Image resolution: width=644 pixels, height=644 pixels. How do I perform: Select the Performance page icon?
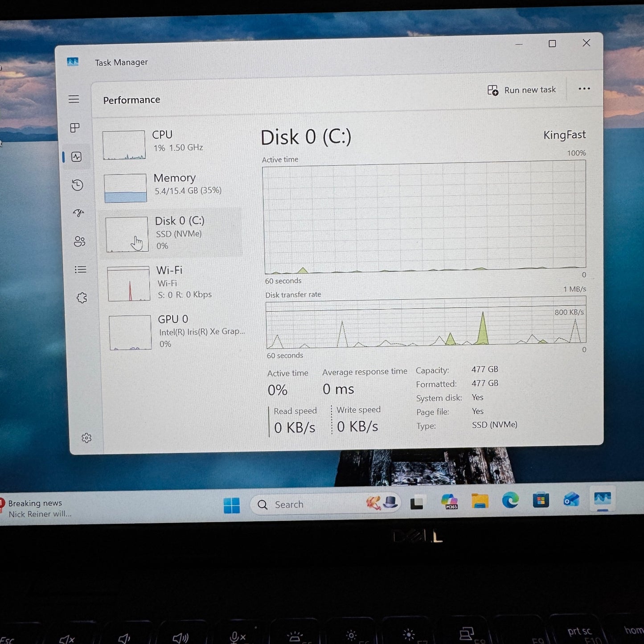click(x=77, y=157)
